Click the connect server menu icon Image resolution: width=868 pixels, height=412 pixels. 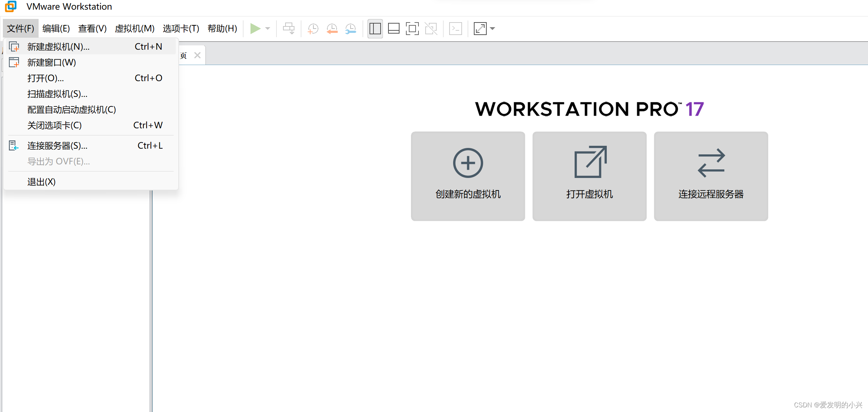coord(14,145)
